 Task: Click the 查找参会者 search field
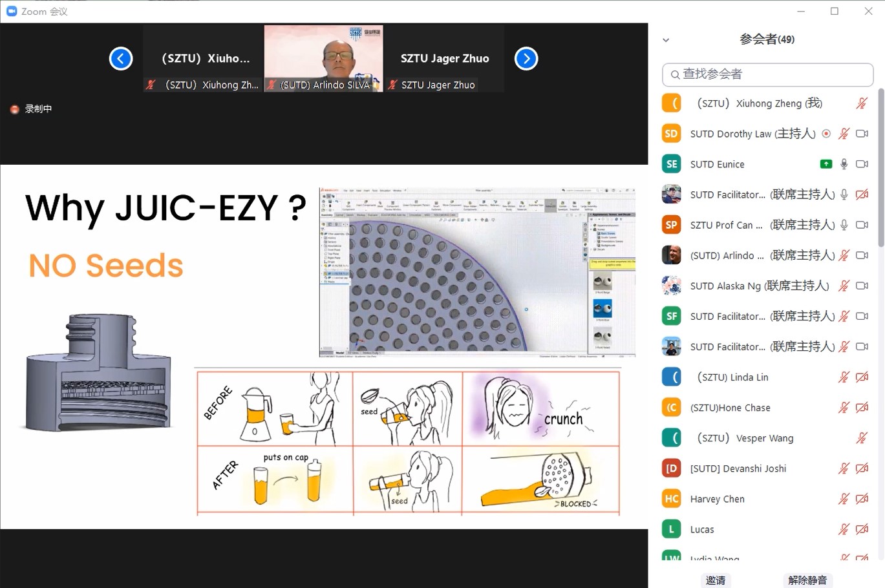pyautogui.click(x=768, y=74)
